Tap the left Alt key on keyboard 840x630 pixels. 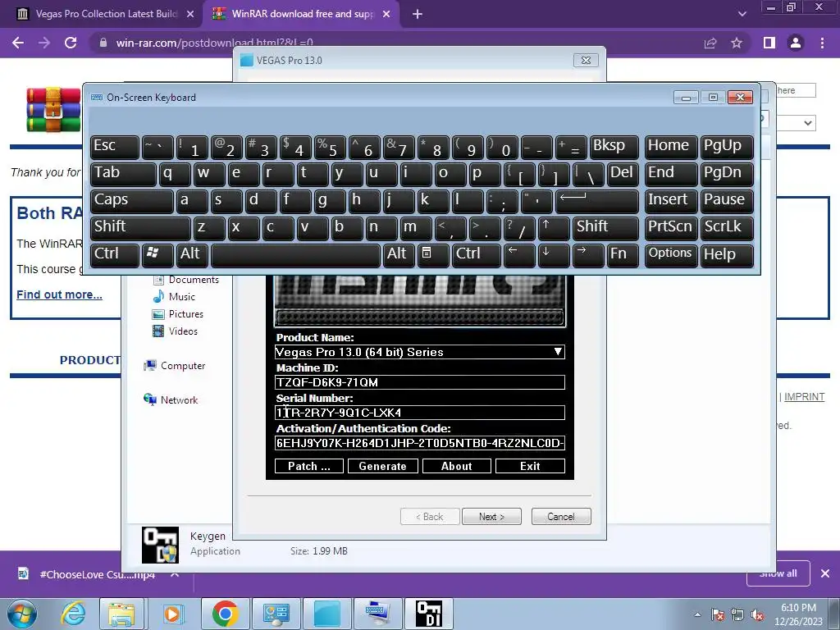tap(192, 254)
